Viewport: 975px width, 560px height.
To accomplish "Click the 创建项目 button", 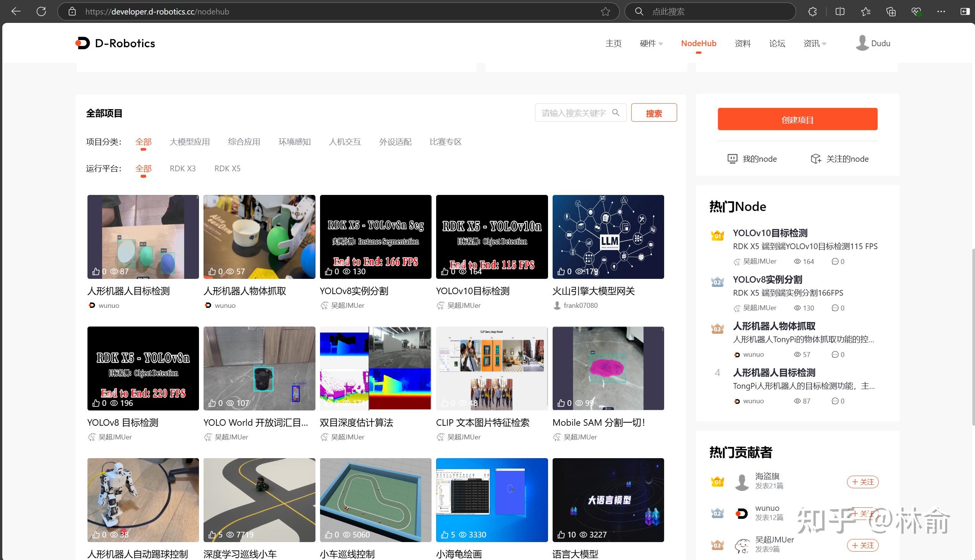I will coord(797,119).
